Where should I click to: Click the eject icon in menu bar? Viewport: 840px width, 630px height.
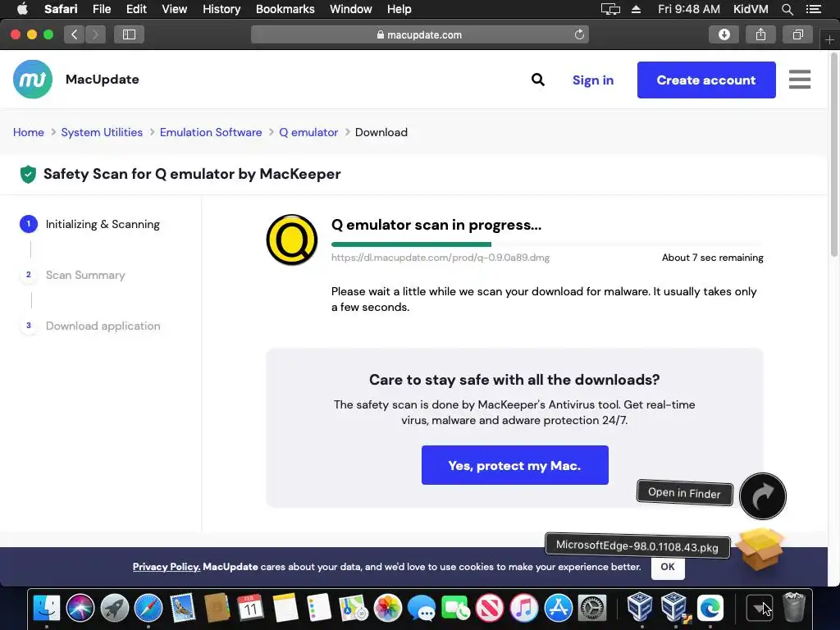(636, 9)
